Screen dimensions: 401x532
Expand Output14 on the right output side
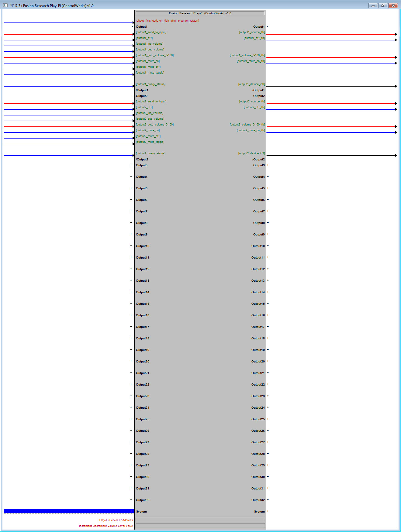(x=268, y=292)
